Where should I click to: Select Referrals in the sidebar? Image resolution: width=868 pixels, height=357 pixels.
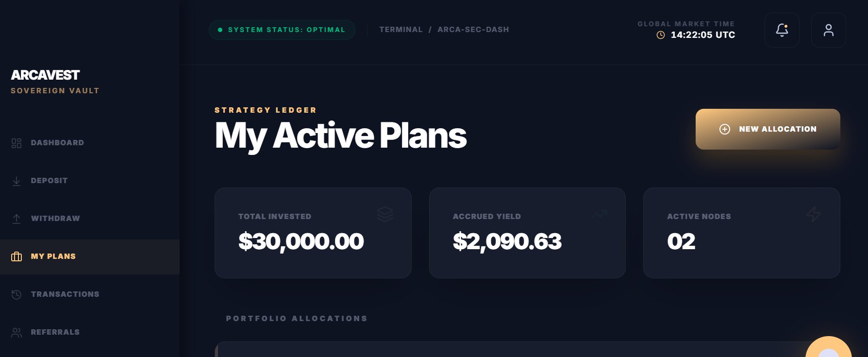[55, 332]
